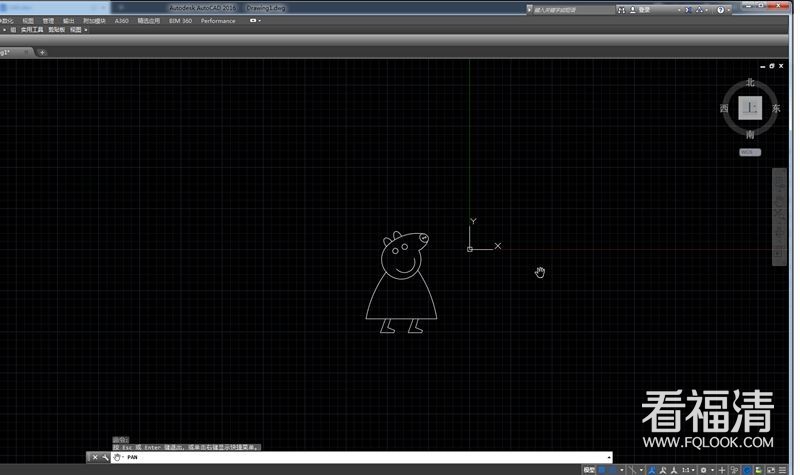Click the navigation bar on right edge

click(x=779, y=217)
